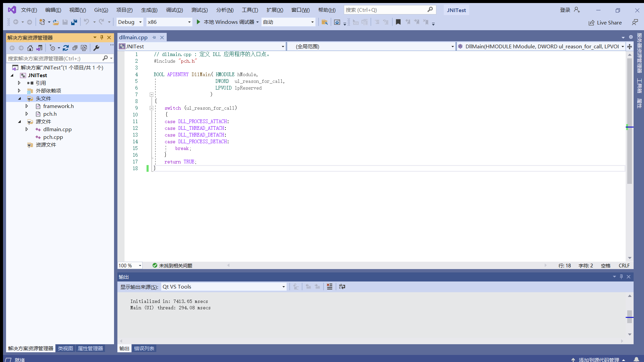Clear all output pane text icon
Image resolution: width=644 pixels, height=362 pixels.
tap(330, 287)
